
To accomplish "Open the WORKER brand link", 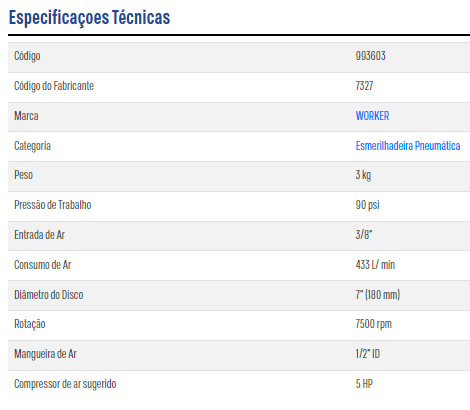I will click(372, 116).
